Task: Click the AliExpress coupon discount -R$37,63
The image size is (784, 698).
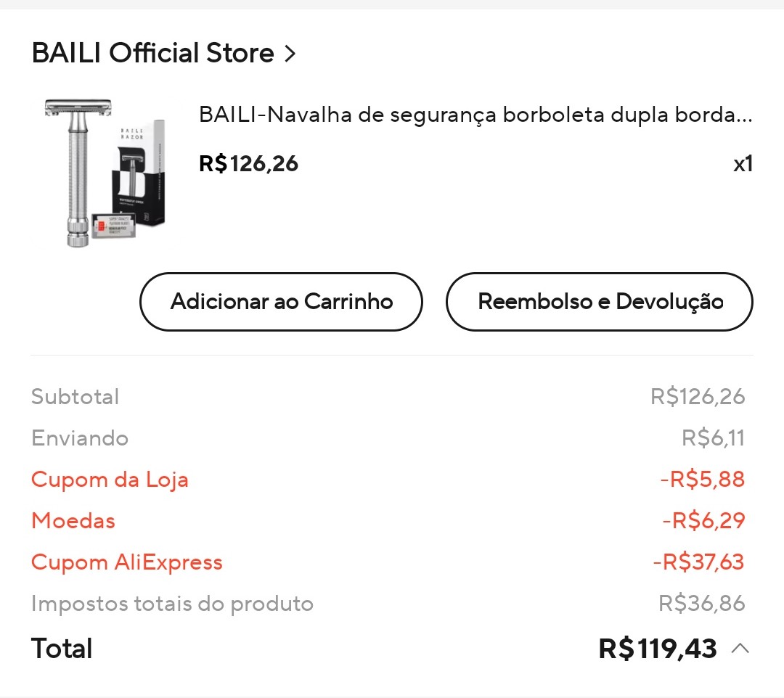Action: pyautogui.click(x=698, y=562)
